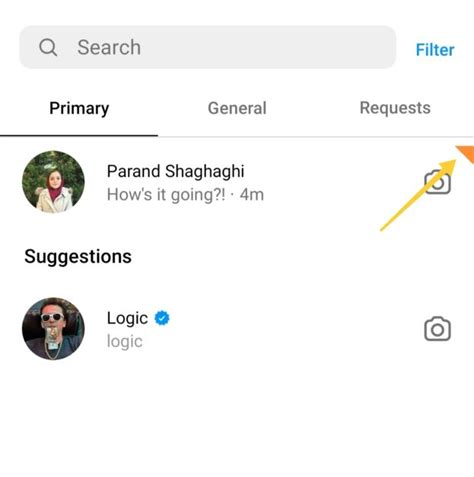The width and height of the screenshot is (474, 477).
Task: Click the lowercase logic username
Action: pyautogui.click(x=125, y=342)
